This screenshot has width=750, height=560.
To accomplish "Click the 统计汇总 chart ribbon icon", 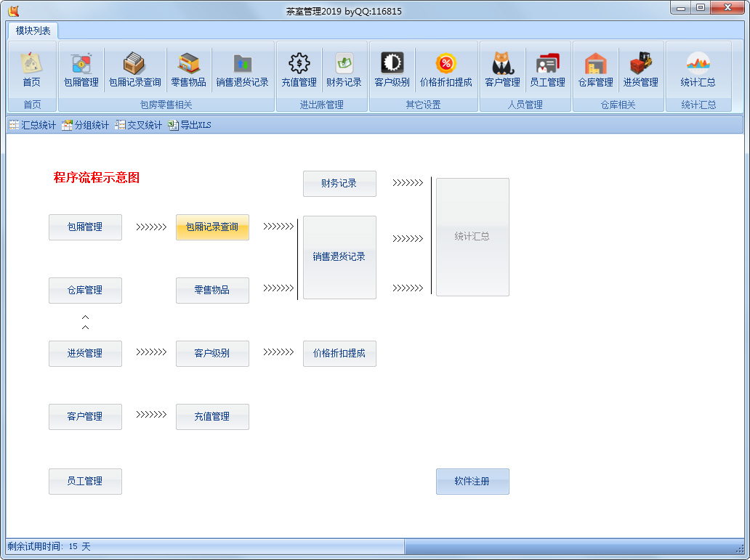I will click(698, 70).
